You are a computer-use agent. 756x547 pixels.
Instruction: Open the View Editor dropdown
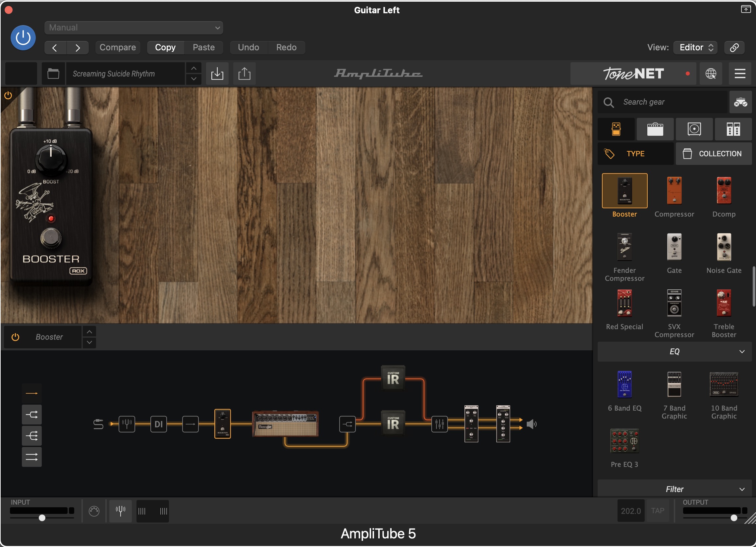click(x=695, y=48)
